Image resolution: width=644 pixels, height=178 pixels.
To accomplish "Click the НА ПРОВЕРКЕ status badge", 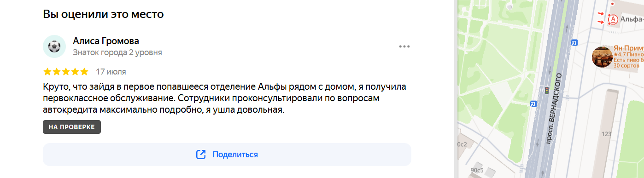I will (x=72, y=127).
